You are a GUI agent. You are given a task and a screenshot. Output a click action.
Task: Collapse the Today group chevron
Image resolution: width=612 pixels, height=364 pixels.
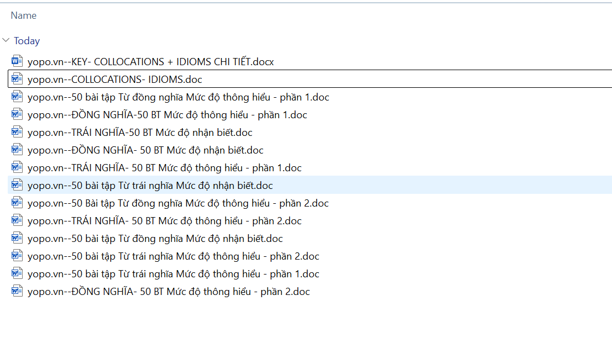[x=6, y=40]
